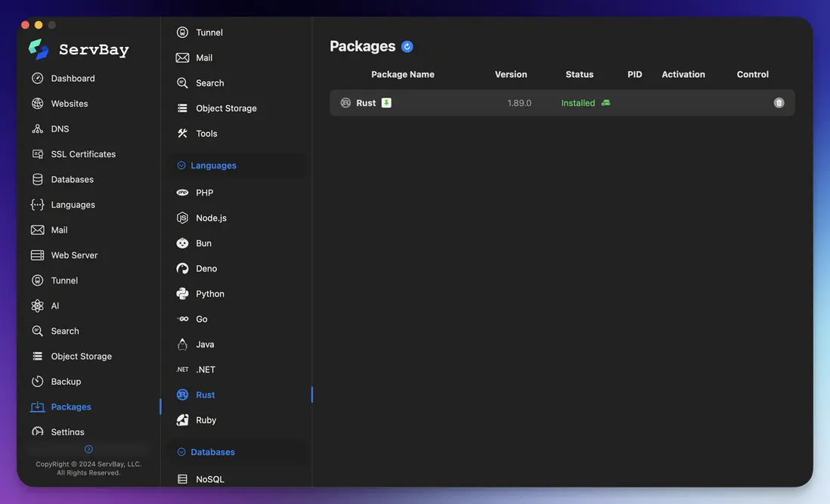This screenshot has width=830, height=504.
Task: Click the AI atom icon
Action: click(38, 306)
